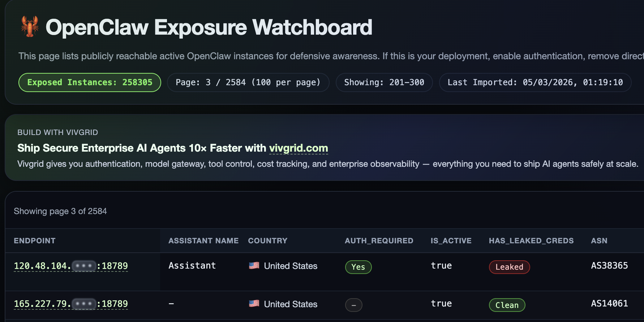The height and width of the screenshot is (322, 644).
Task: Click the green Clean status badge
Action: tap(507, 305)
